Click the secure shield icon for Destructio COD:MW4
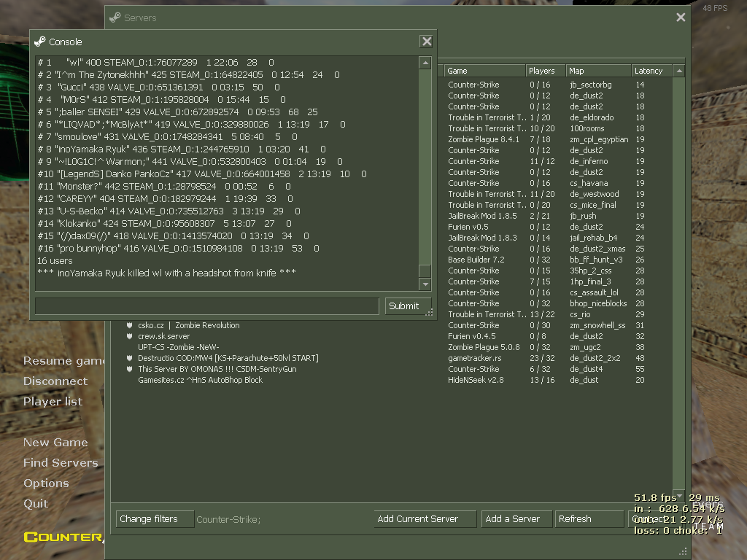747x560 pixels. click(x=129, y=358)
